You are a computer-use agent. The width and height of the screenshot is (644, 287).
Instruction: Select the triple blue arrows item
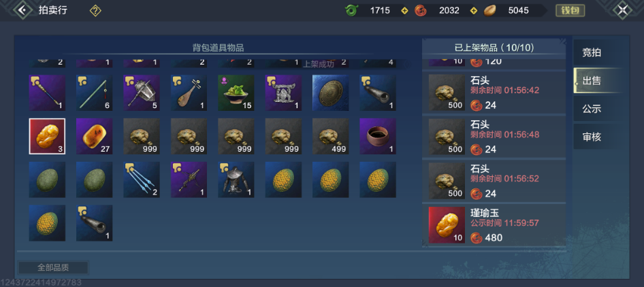pos(142,180)
